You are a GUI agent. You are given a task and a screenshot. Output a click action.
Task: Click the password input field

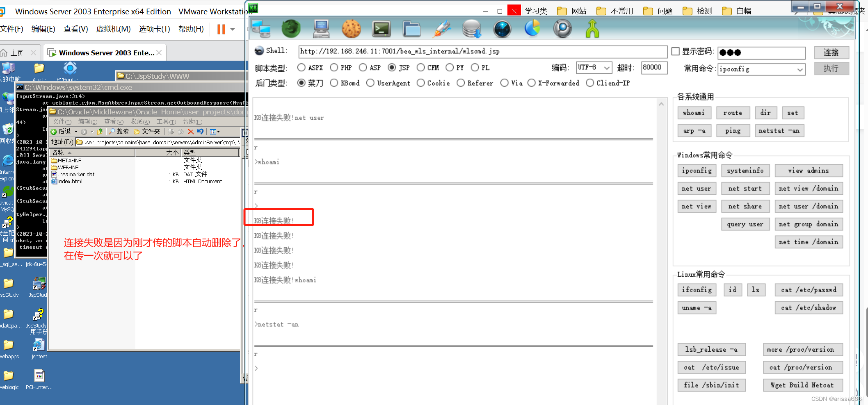tap(761, 52)
